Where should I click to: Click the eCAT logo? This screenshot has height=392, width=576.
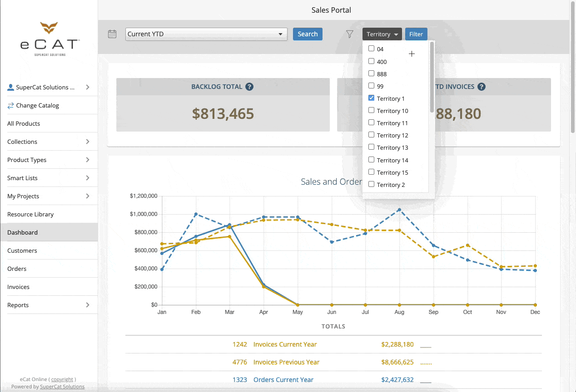[50, 39]
